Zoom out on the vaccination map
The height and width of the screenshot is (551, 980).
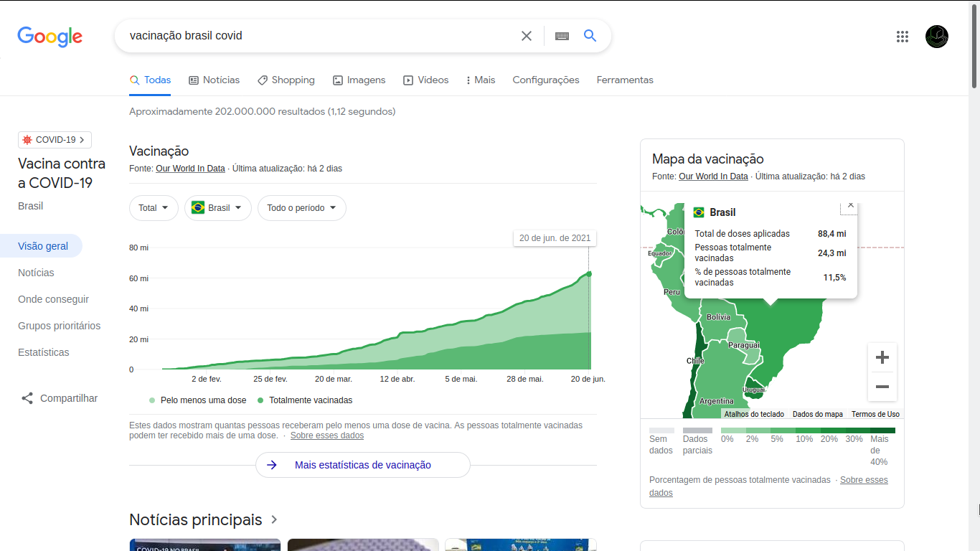click(x=882, y=387)
